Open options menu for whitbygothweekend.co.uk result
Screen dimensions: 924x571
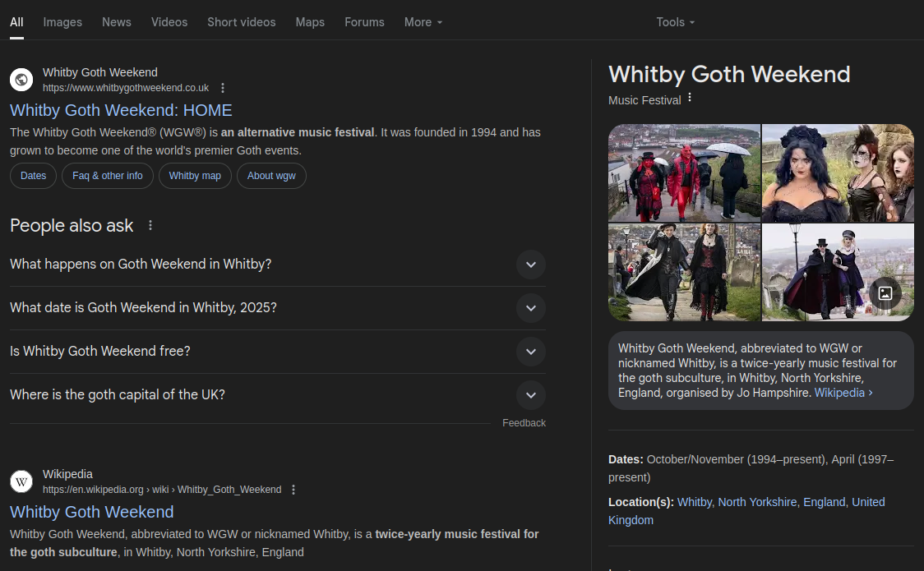[x=223, y=88]
